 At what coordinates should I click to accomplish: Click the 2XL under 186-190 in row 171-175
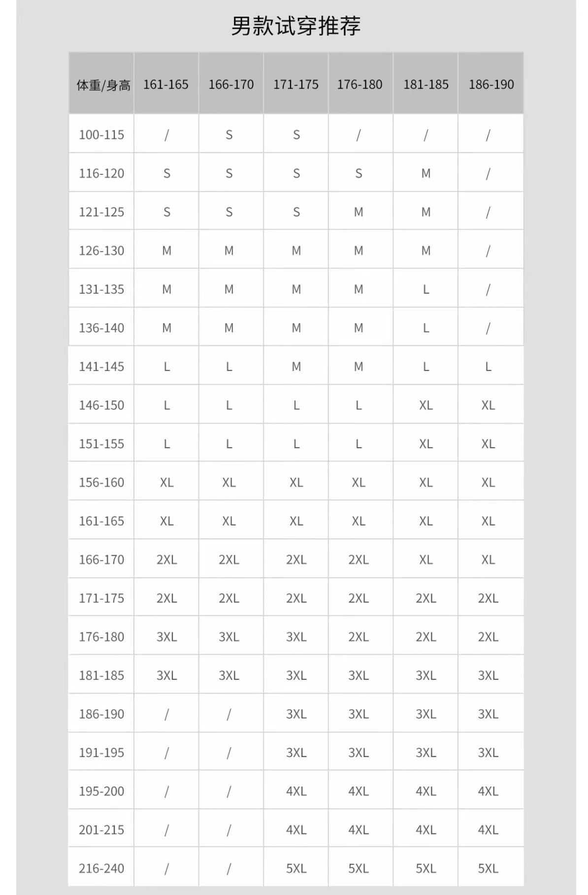tap(488, 598)
